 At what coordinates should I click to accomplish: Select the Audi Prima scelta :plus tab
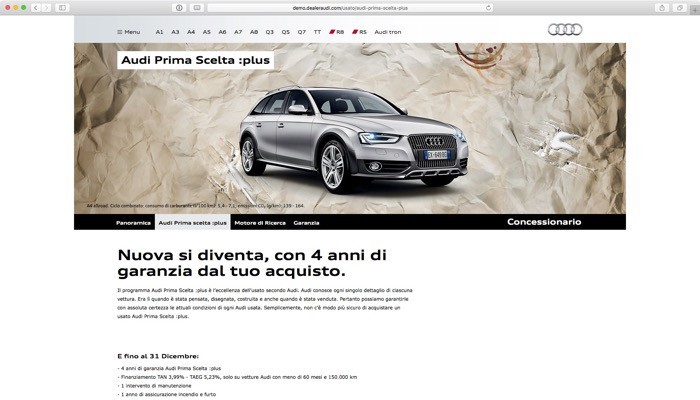pyautogui.click(x=192, y=222)
